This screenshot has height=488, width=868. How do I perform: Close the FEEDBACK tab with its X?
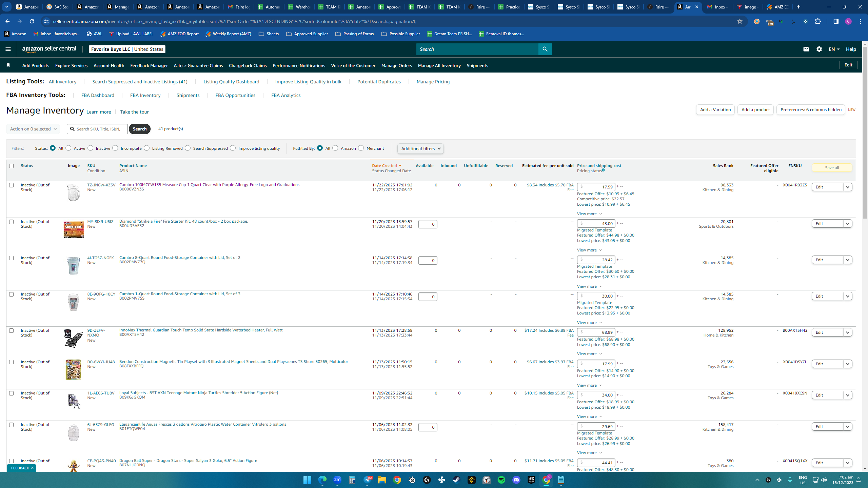(32, 468)
